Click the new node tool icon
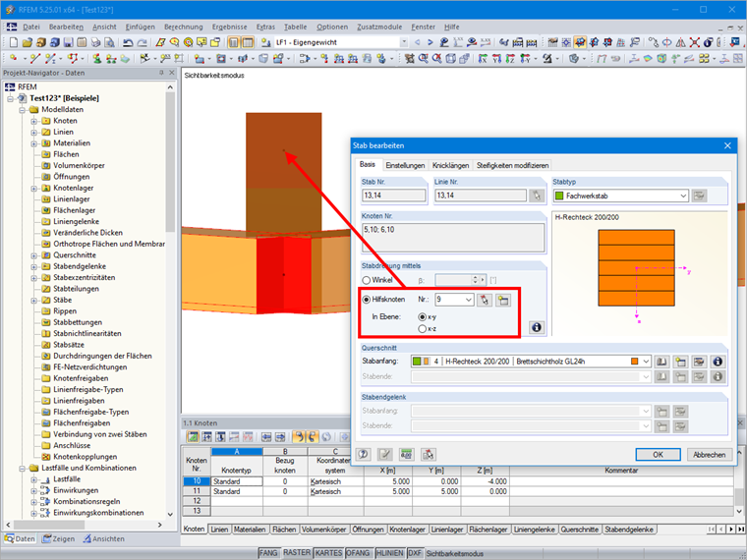The image size is (747, 560). pyautogui.click(x=14, y=59)
